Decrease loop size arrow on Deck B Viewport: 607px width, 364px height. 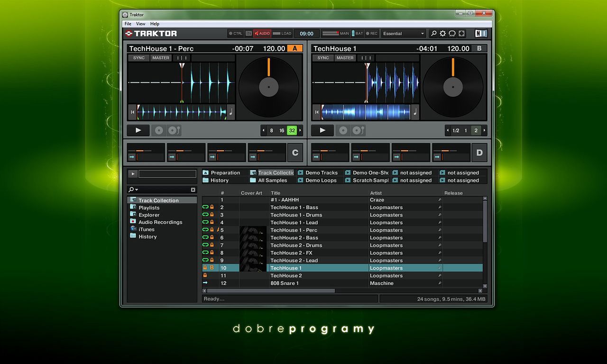click(x=448, y=130)
